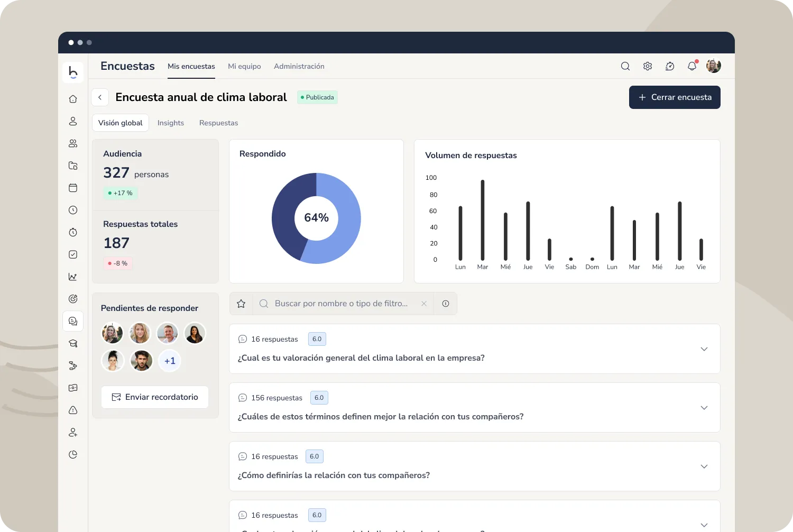Open the clock icon in sidebar
Image resolution: width=793 pixels, height=532 pixels.
pos(73,210)
